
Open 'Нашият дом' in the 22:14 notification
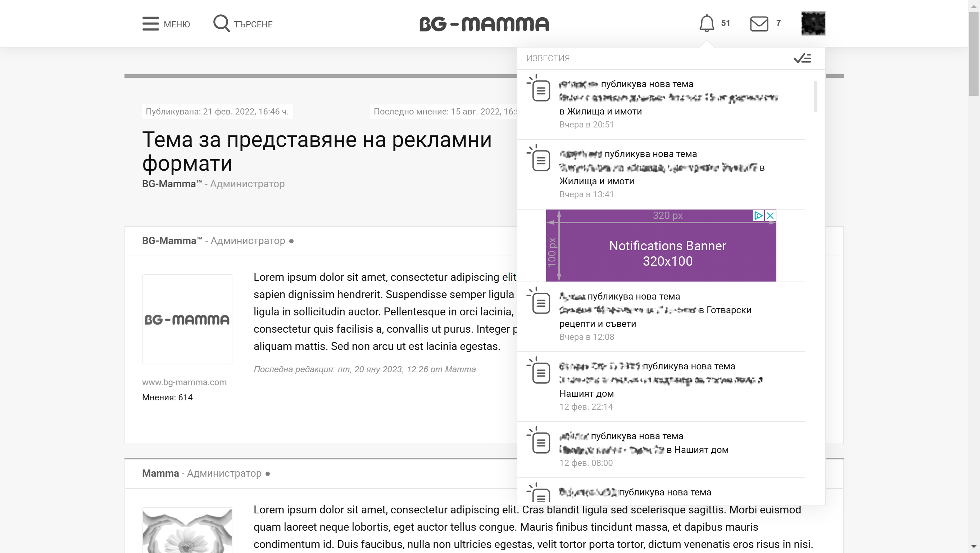[587, 394]
